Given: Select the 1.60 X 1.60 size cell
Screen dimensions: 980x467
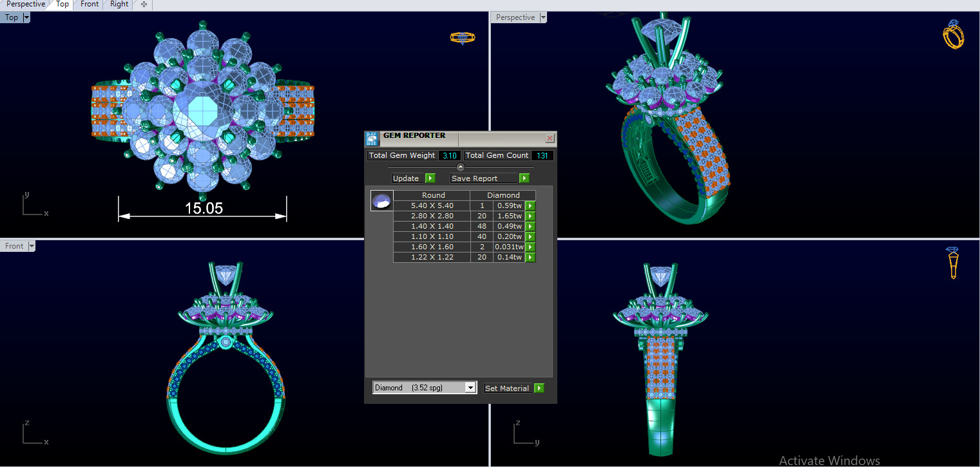Looking at the screenshot, I should [x=432, y=247].
